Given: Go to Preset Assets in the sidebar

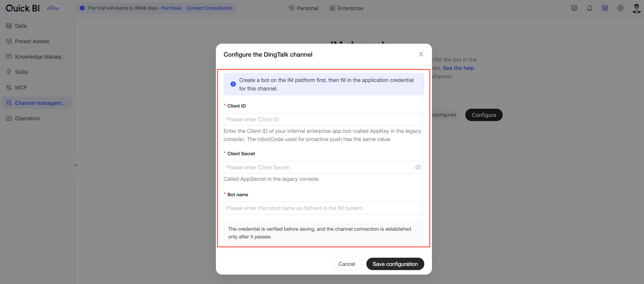Looking at the screenshot, I should click(x=36, y=41).
